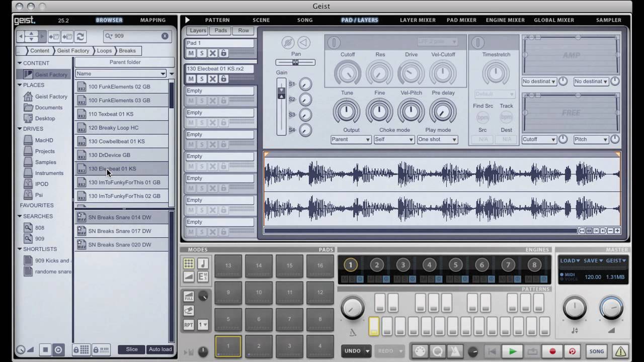
Task: Switch to the PATTERN tab
Action: pos(217,20)
